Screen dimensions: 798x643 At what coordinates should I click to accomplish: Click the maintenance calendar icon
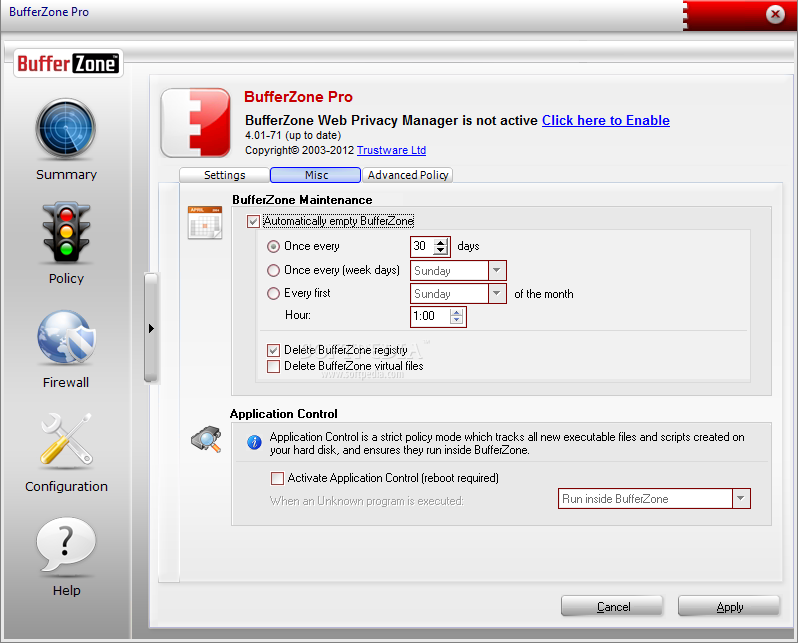[205, 222]
